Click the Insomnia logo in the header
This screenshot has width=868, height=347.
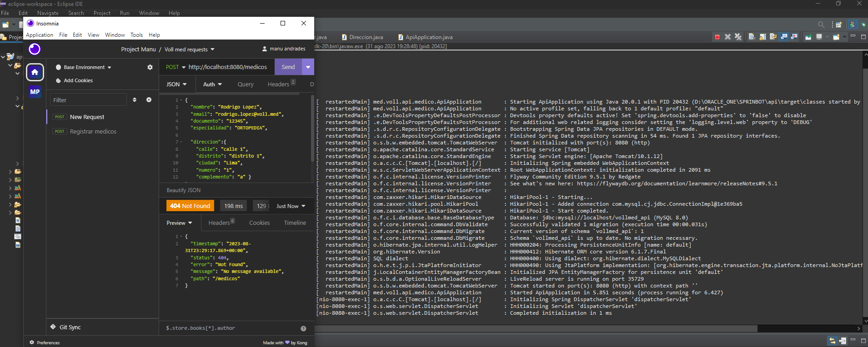[x=35, y=49]
